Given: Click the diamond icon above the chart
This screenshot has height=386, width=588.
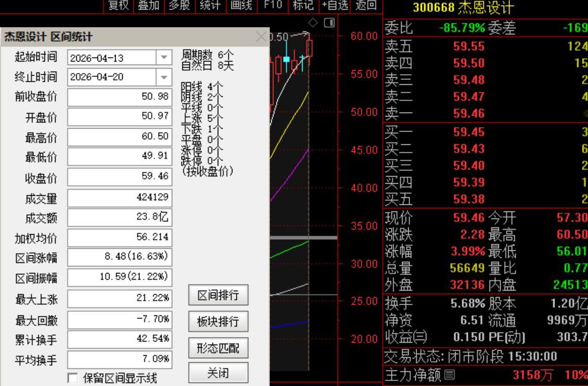Looking at the screenshot, I should [313, 23].
